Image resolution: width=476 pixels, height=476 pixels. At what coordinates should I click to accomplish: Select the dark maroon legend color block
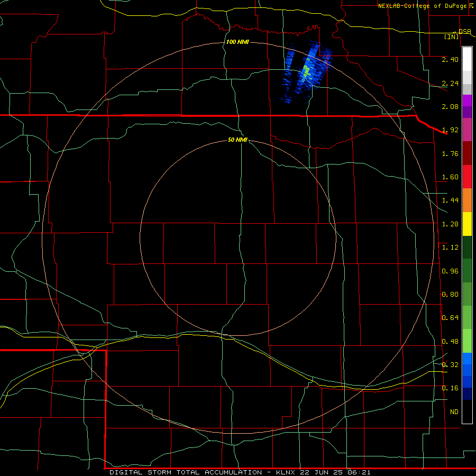(x=467, y=153)
